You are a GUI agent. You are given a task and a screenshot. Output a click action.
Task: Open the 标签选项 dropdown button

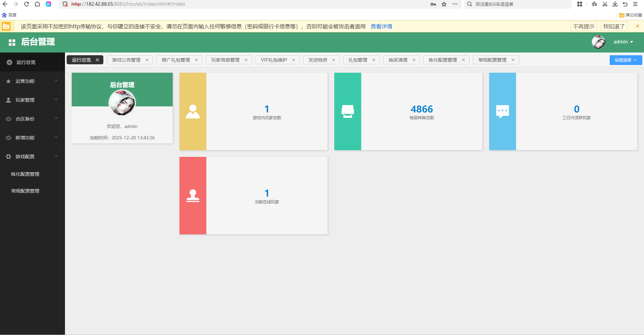(x=625, y=60)
